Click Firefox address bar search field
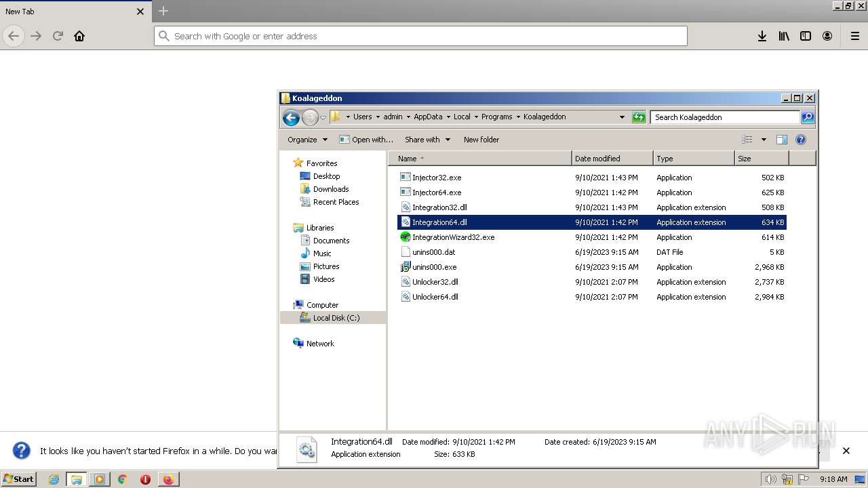Image resolution: width=868 pixels, height=488 pixels. 420,36
